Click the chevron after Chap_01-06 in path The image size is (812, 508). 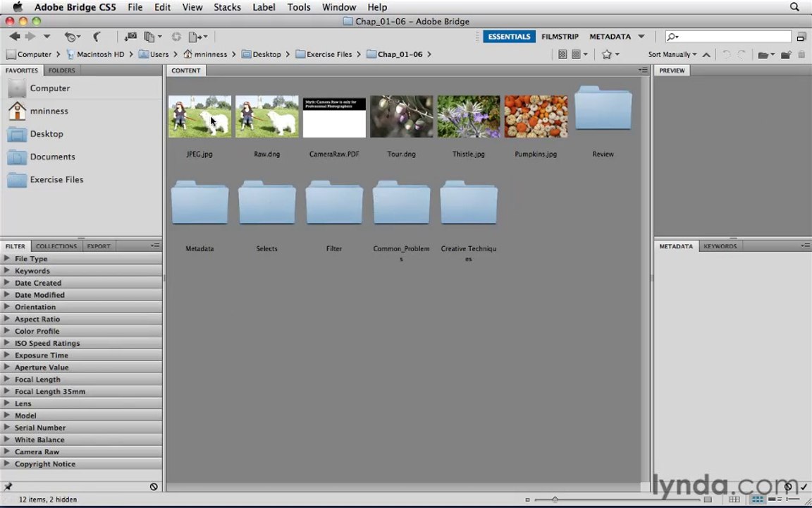(x=429, y=54)
